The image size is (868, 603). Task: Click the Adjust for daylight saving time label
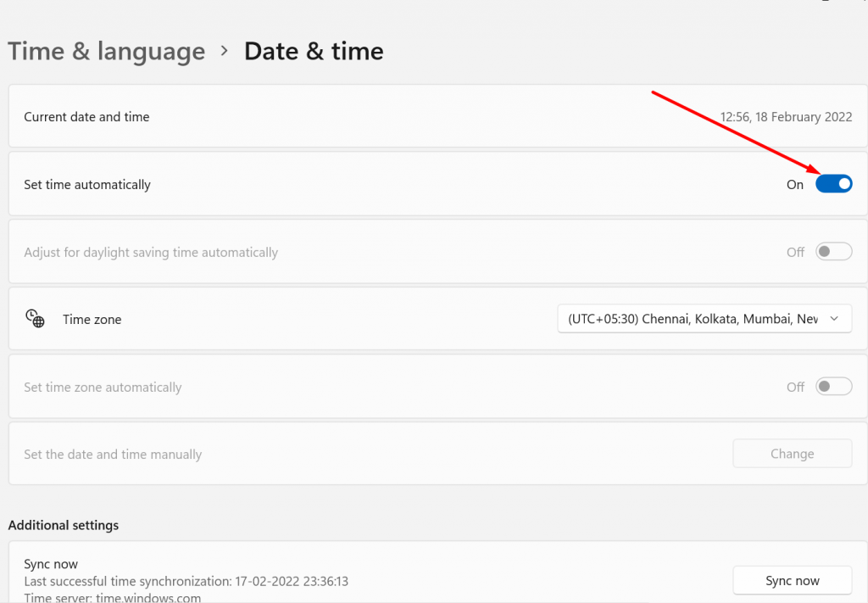tap(151, 253)
